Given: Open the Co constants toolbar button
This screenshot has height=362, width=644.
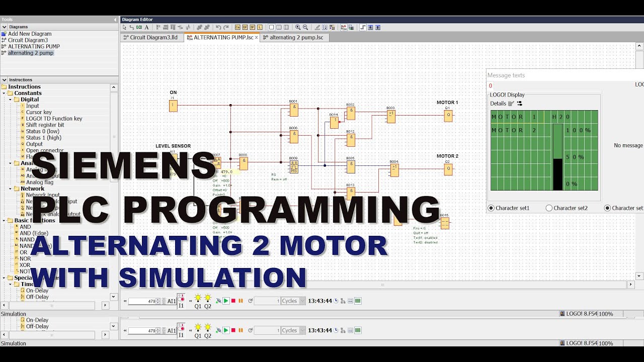Looking at the screenshot, I should tap(237, 27).
